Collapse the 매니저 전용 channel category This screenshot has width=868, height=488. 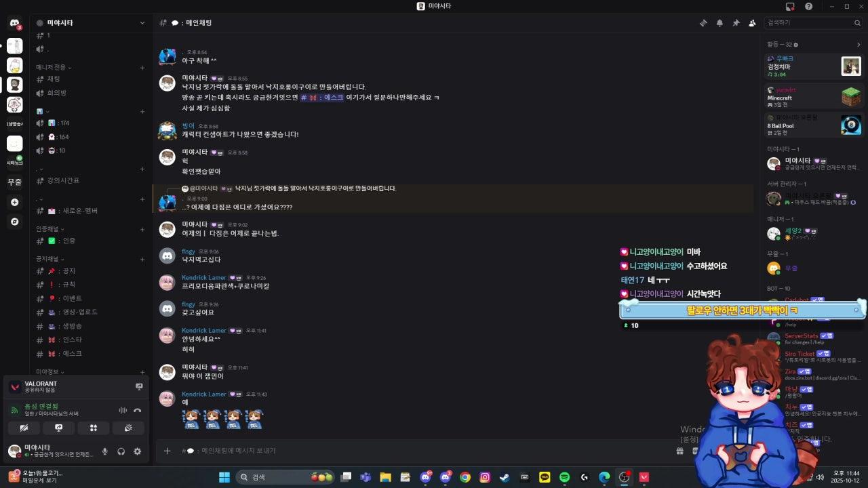click(x=54, y=67)
